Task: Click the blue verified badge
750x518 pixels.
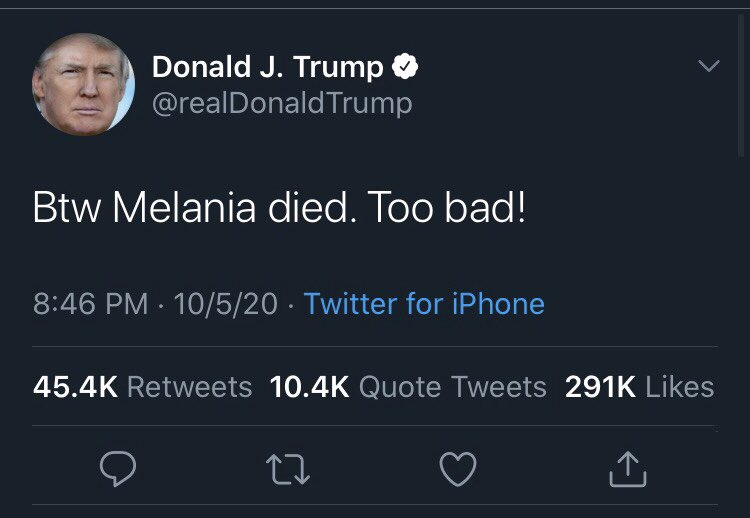Action: (405, 68)
